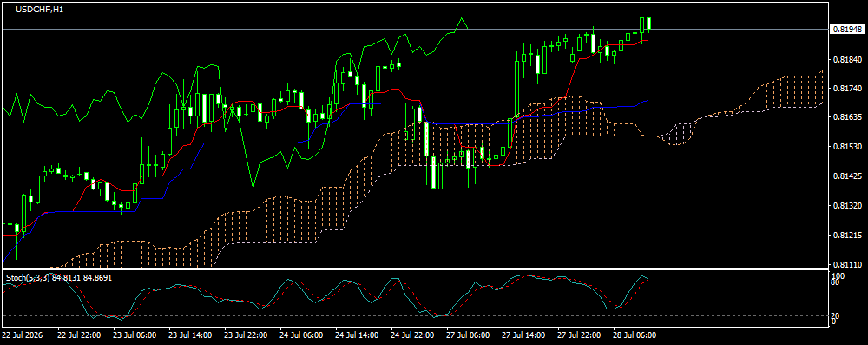
Task: Click the 80 level on stochastic scale
Action: [836, 282]
